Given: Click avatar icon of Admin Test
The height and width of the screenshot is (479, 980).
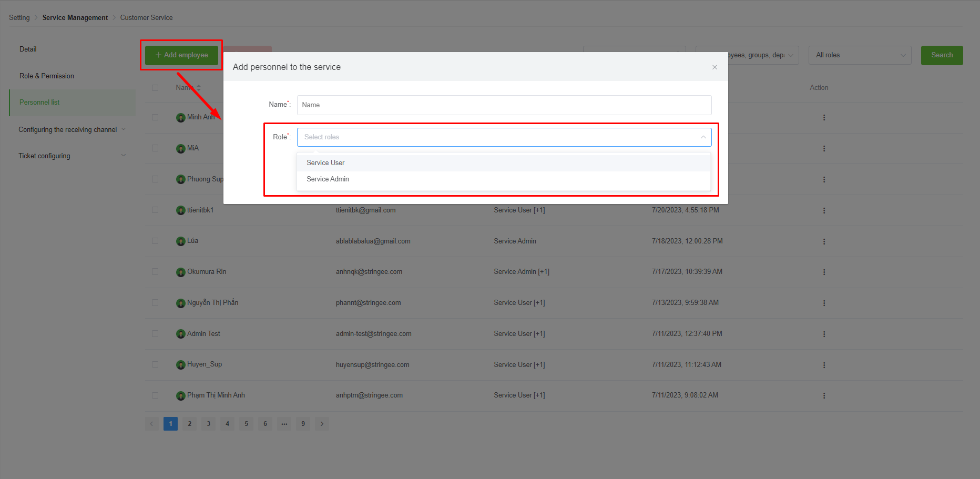Looking at the screenshot, I should 181,334.
